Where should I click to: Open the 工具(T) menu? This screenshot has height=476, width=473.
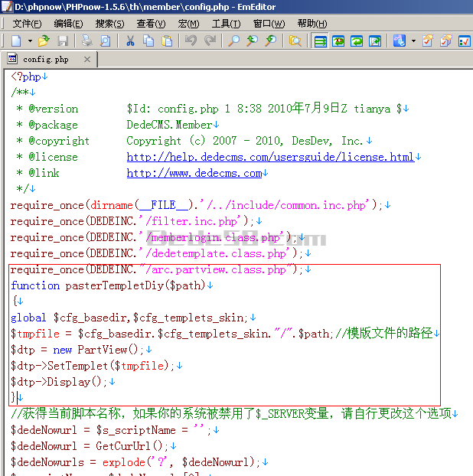coord(226,24)
